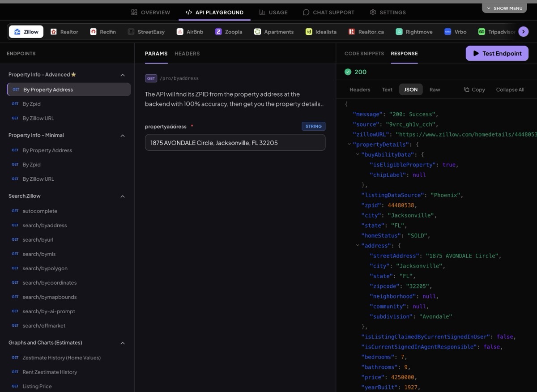Collapse the address JSON node
The height and width of the screenshot is (392, 537).
click(x=358, y=246)
